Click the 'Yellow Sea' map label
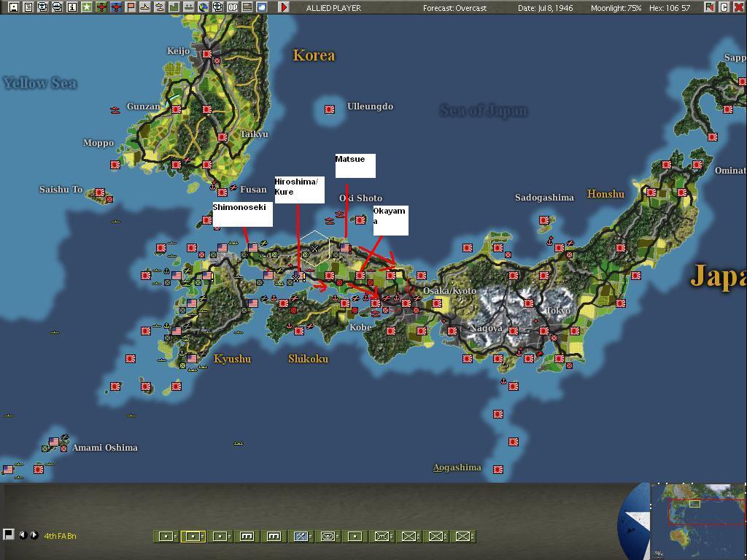The width and height of the screenshot is (747, 560). [x=40, y=83]
